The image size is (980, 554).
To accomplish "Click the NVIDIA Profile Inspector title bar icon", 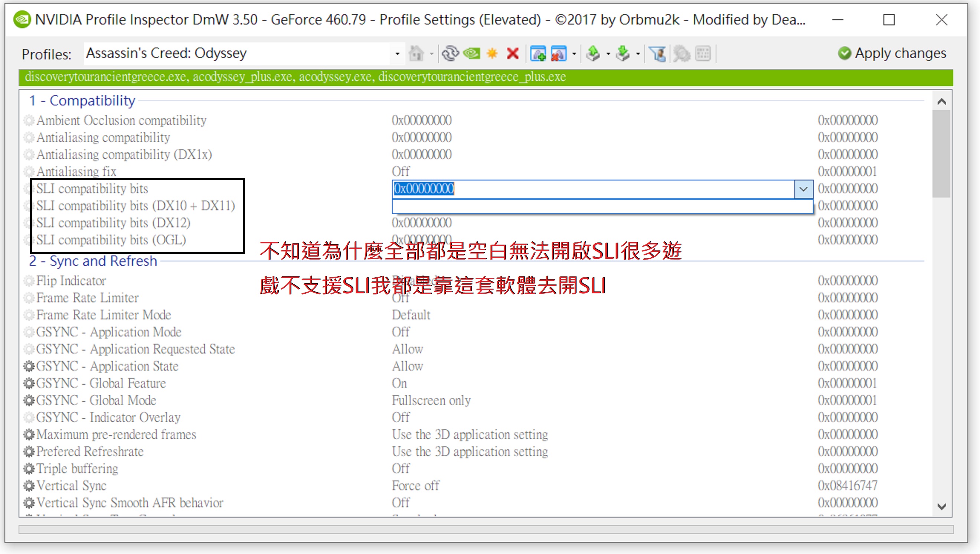I will click(22, 19).
